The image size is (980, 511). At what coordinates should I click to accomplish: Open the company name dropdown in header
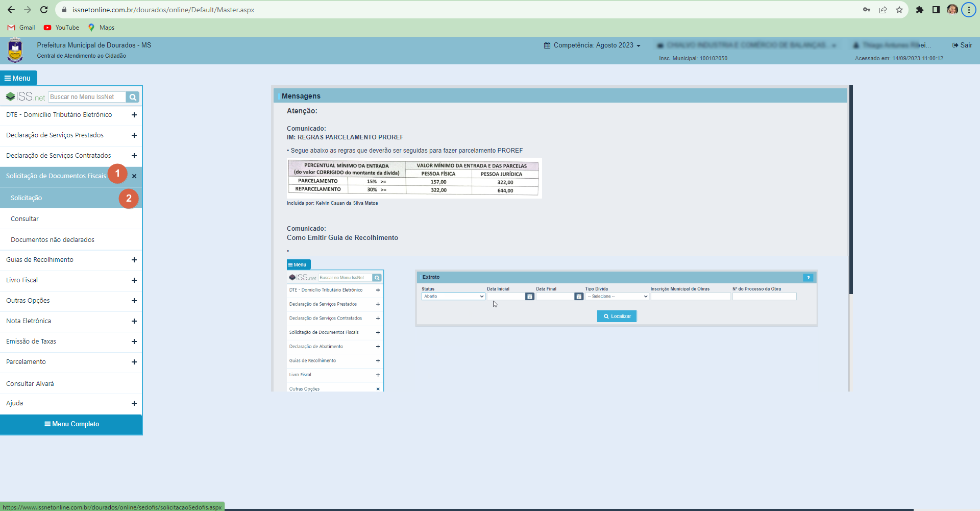747,45
